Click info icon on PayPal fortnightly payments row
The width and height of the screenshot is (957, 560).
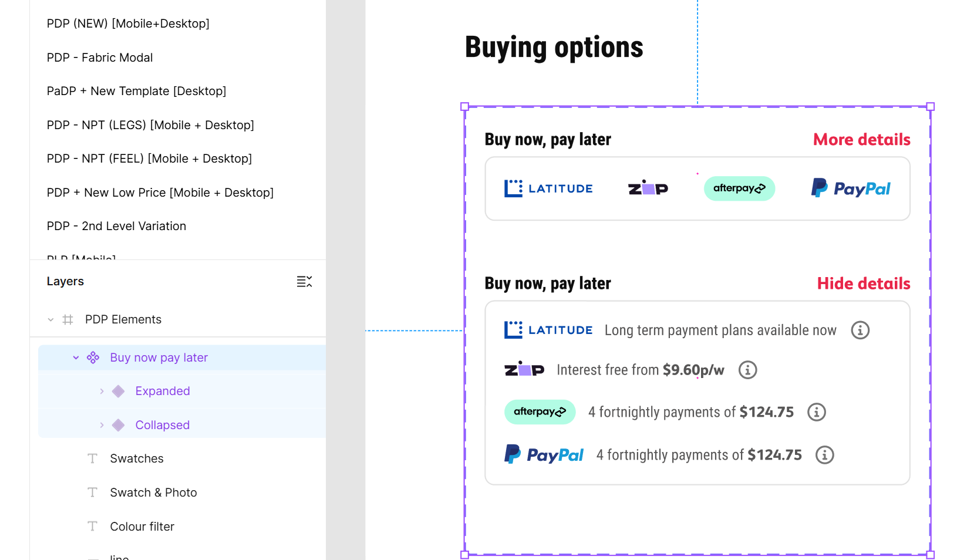coord(825,455)
